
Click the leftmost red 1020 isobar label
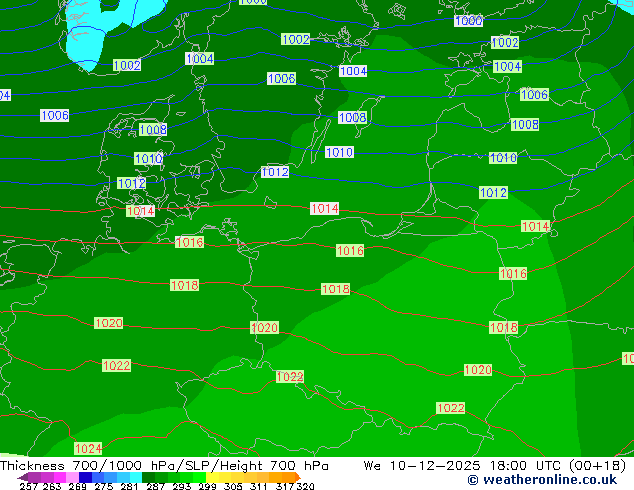point(108,323)
